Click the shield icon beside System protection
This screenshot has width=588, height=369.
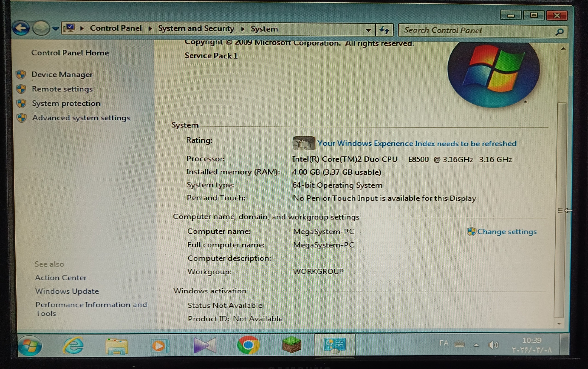click(21, 103)
